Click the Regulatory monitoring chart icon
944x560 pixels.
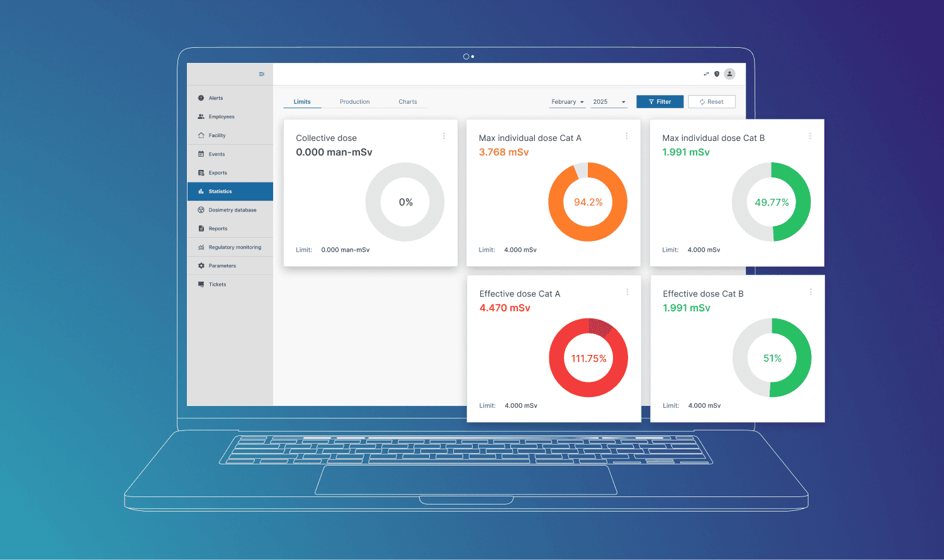(201, 247)
